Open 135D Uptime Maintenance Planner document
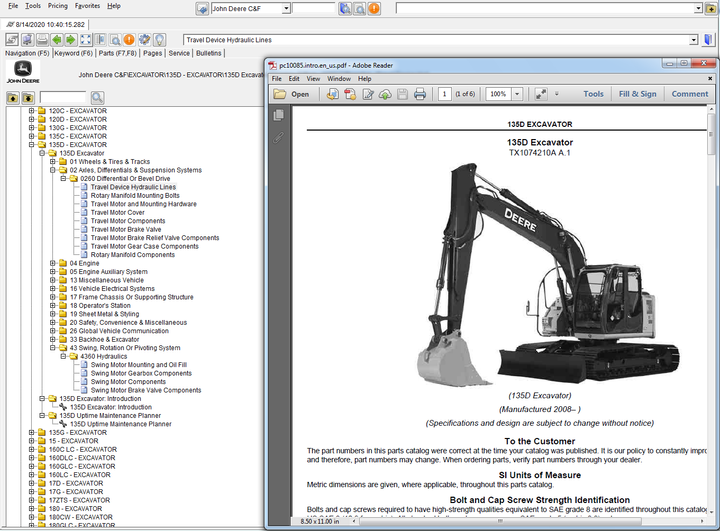The width and height of the screenshot is (720, 531). pos(120,424)
